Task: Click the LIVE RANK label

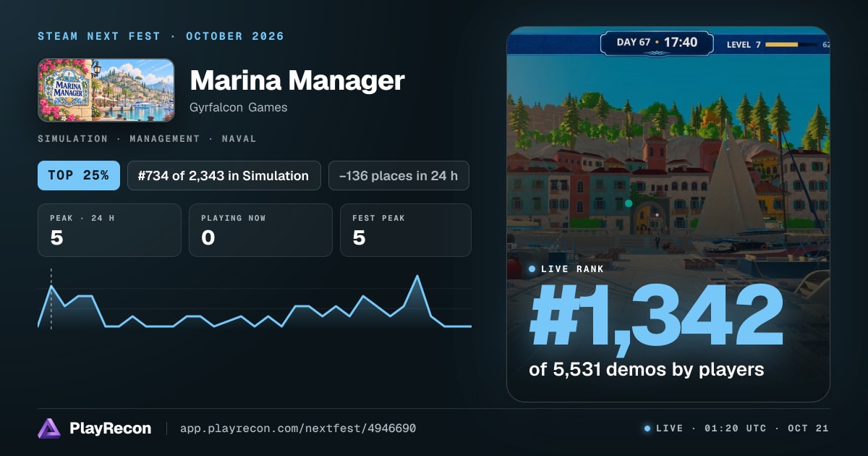Action: (x=572, y=269)
